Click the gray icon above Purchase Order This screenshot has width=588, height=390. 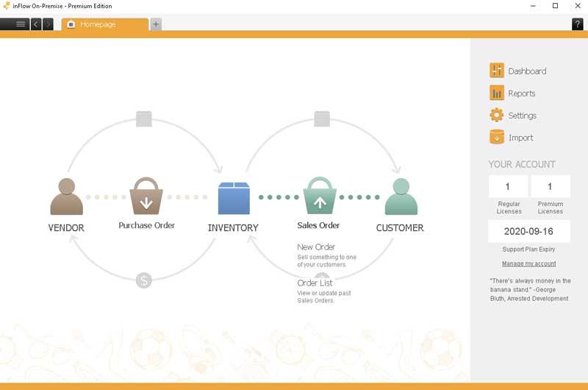pos(144,119)
